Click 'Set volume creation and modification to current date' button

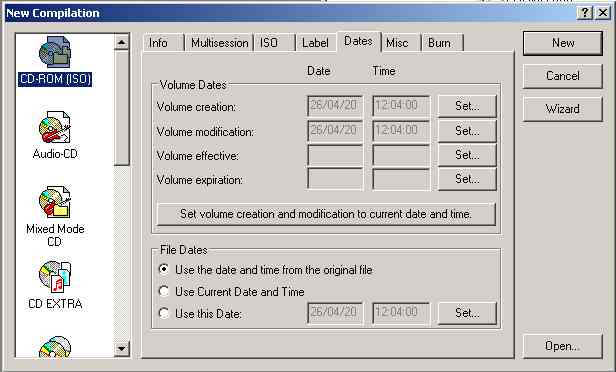pyautogui.click(x=326, y=214)
